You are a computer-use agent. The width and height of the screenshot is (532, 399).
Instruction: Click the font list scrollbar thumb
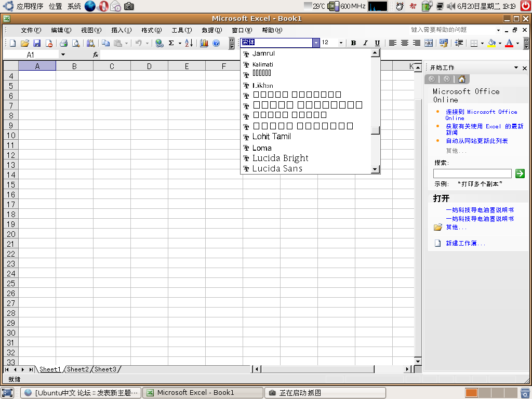(375, 130)
